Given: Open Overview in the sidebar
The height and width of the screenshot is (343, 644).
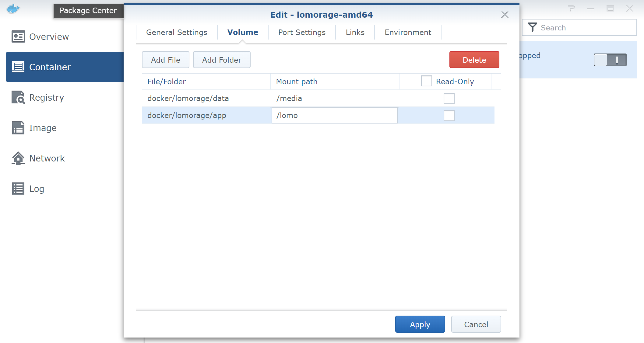Looking at the screenshot, I should click(65, 36).
